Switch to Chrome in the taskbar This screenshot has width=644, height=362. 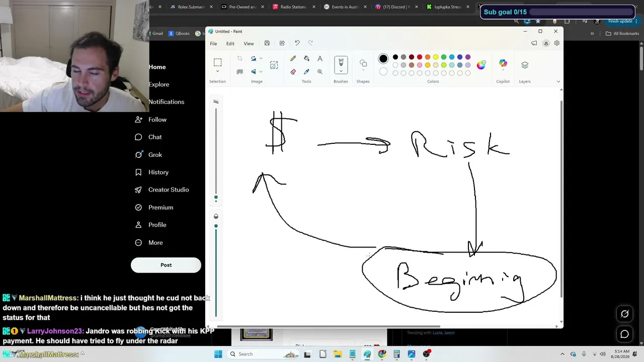click(382, 354)
